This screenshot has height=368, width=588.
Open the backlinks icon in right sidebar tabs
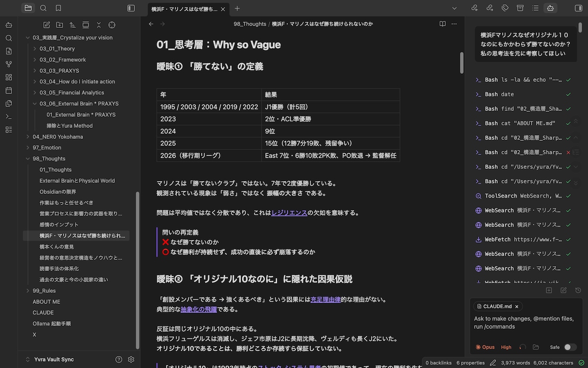pos(475,8)
